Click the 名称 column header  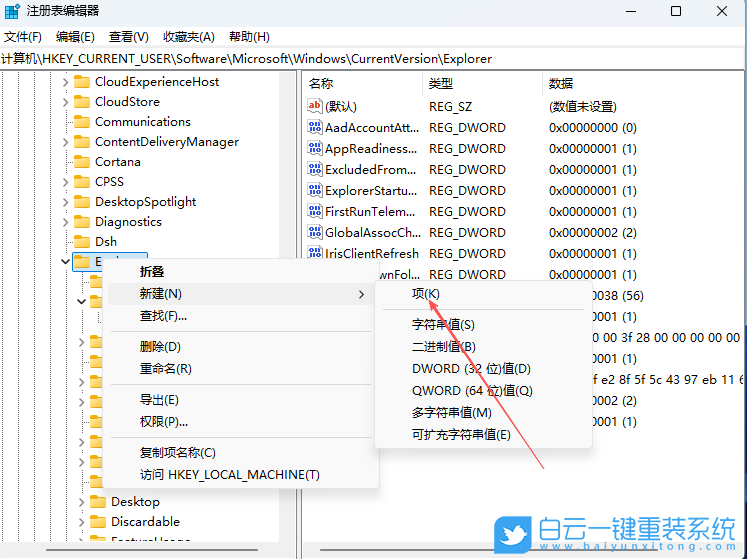pyautogui.click(x=363, y=84)
